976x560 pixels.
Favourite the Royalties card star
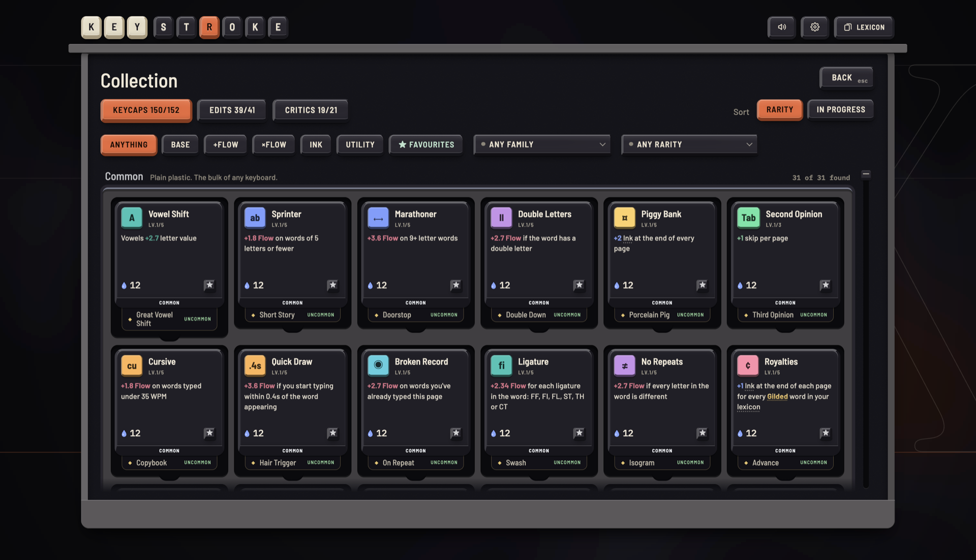click(x=826, y=433)
